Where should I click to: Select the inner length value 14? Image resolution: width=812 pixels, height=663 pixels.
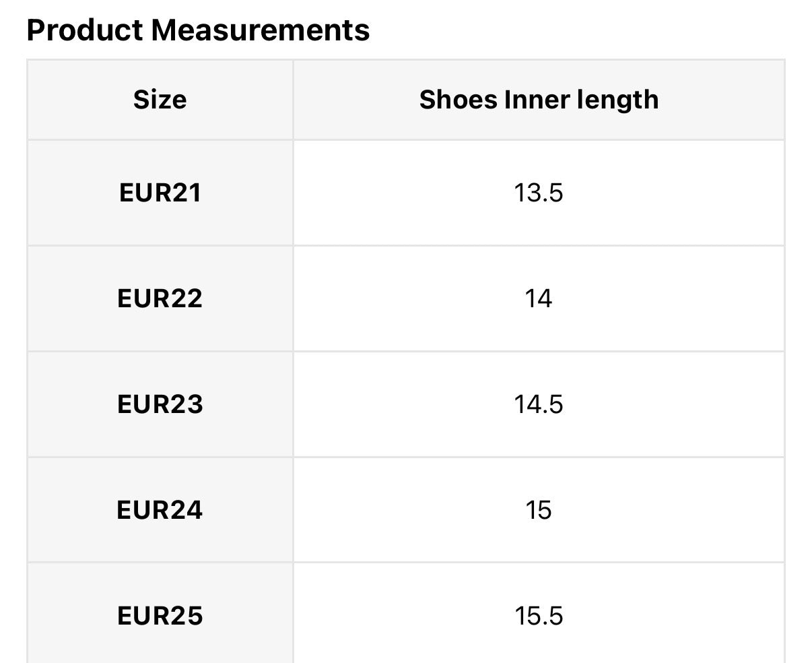(538, 298)
